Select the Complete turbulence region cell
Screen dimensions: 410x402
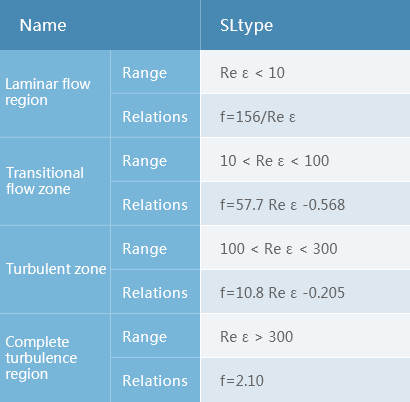pos(55,358)
